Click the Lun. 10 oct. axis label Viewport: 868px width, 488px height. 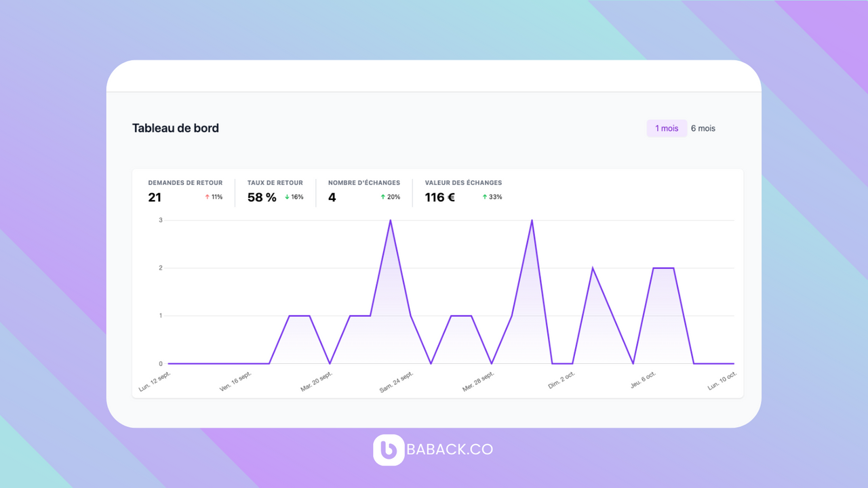click(722, 380)
